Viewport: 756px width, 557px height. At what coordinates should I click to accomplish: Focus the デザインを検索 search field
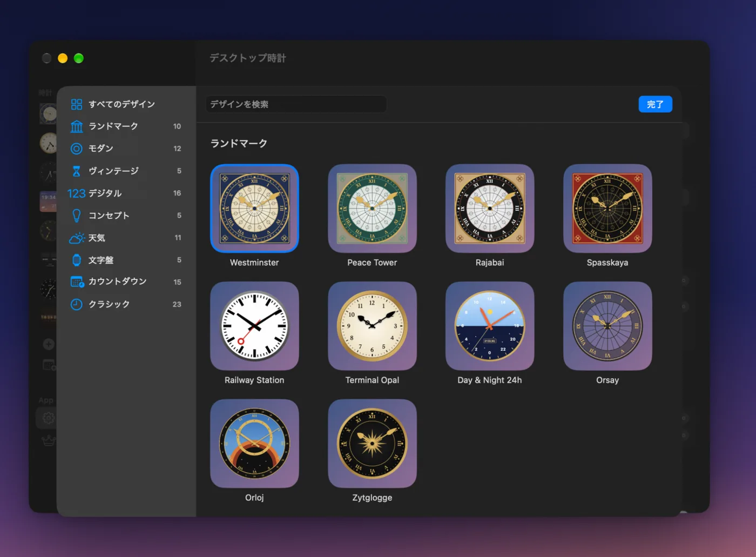click(x=296, y=104)
